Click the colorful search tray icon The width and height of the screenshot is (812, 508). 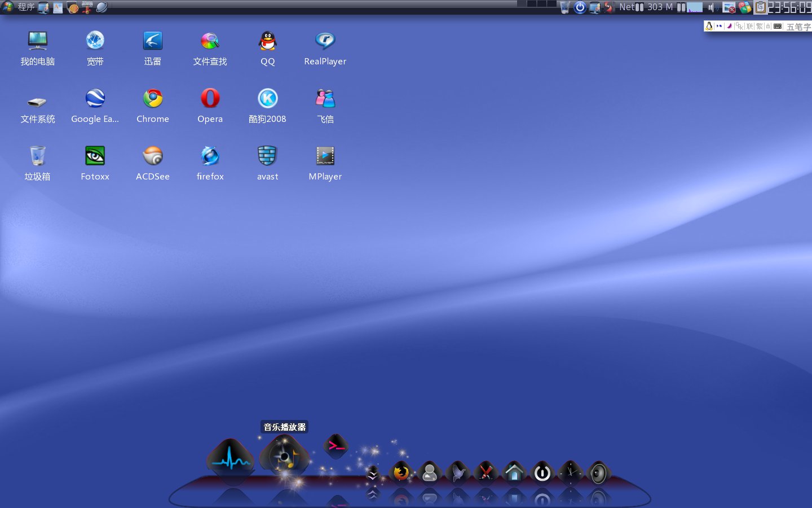click(x=745, y=8)
